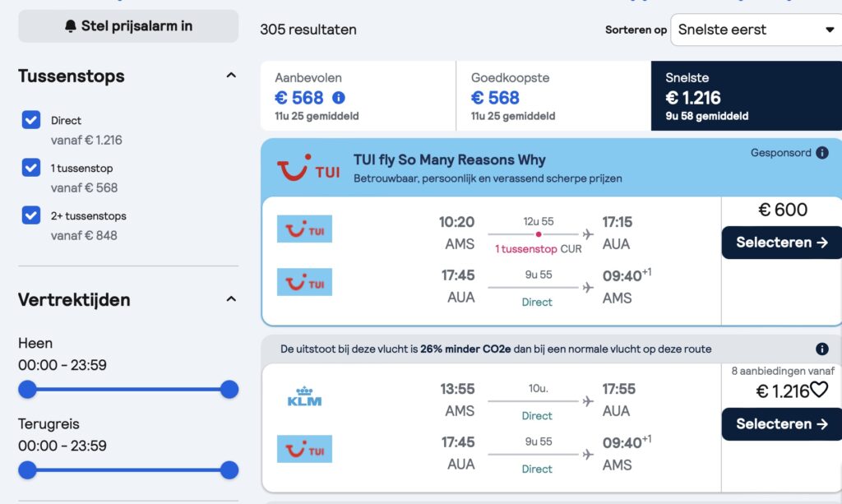This screenshot has width=842, height=504.
Task: Select the € 1.216 KLM flight
Action: 781,424
